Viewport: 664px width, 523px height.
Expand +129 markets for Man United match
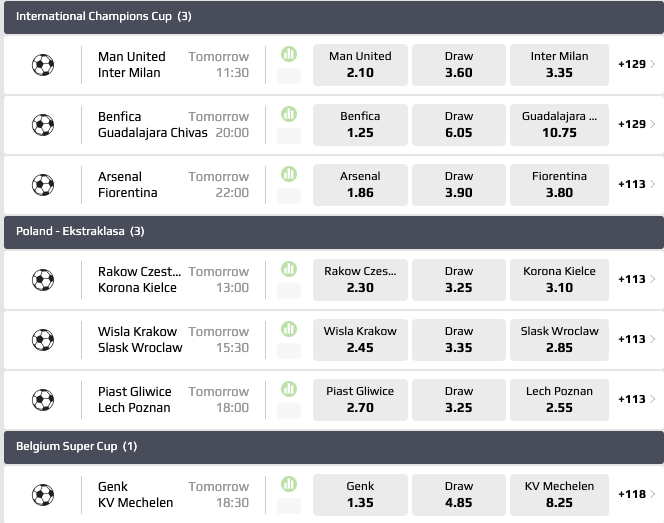click(637, 65)
